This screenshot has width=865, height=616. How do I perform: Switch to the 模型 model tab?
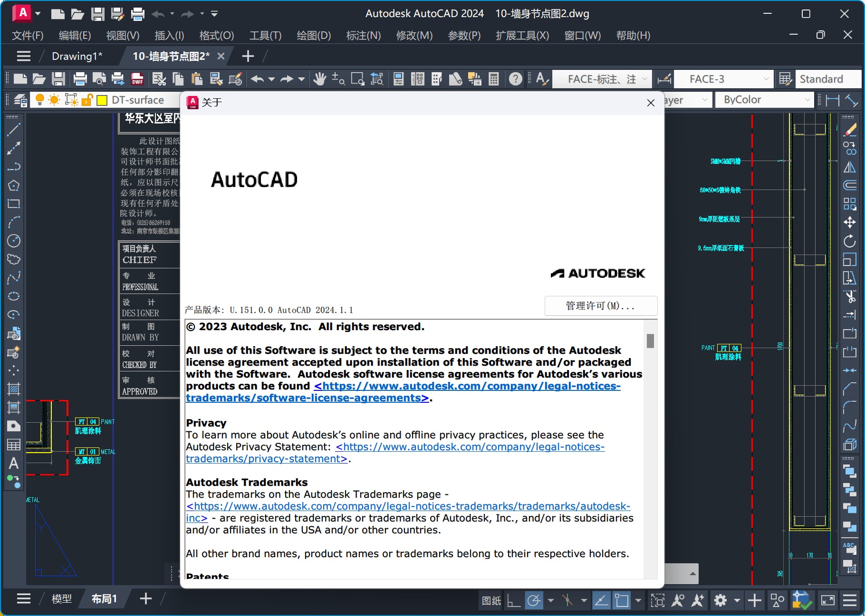pyautogui.click(x=62, y=599)
